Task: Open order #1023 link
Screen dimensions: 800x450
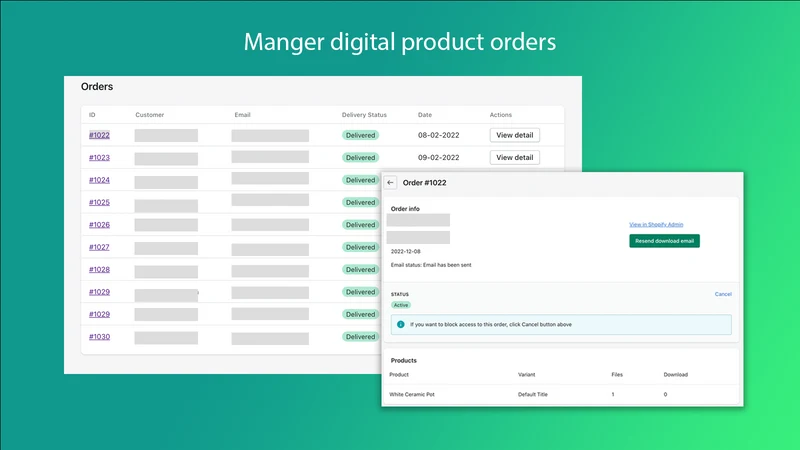Action: click(99, 158)
